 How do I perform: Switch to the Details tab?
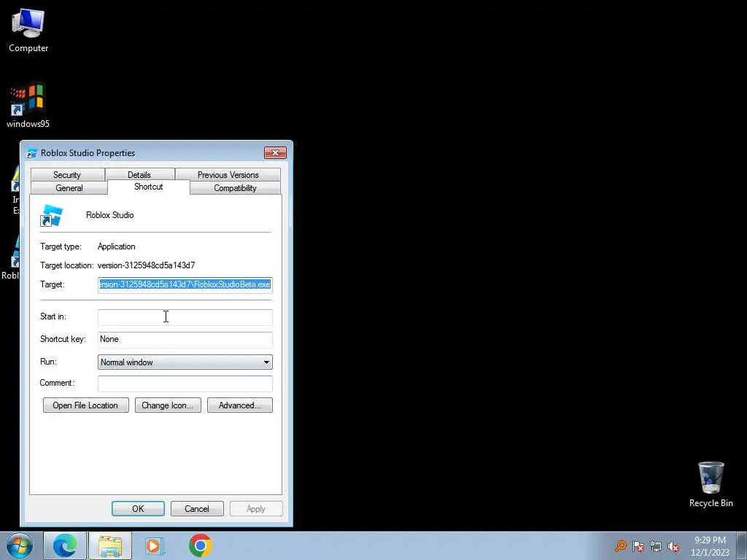click(x=139, y=175)
